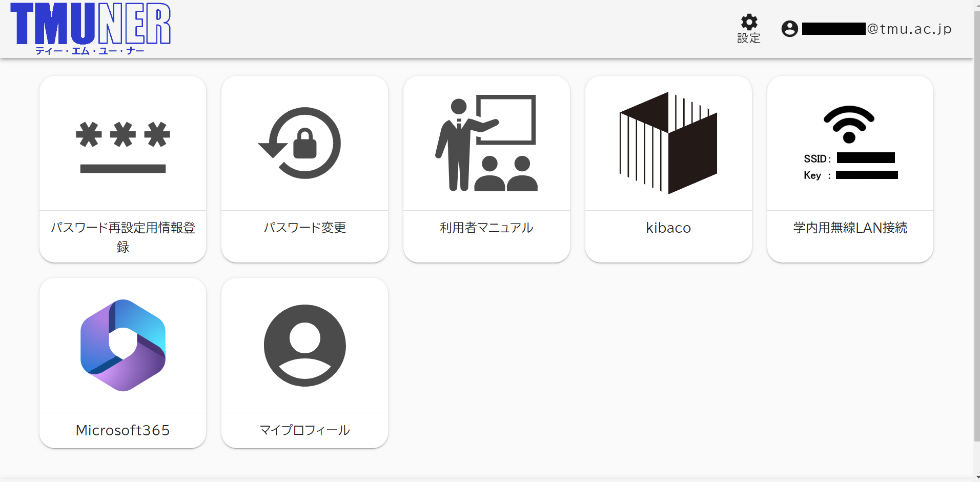Image resolution: width=980 pixels, height=482 pixels.
Task: Open the 設定 gear icon
Action: click(x=749, y=22)
